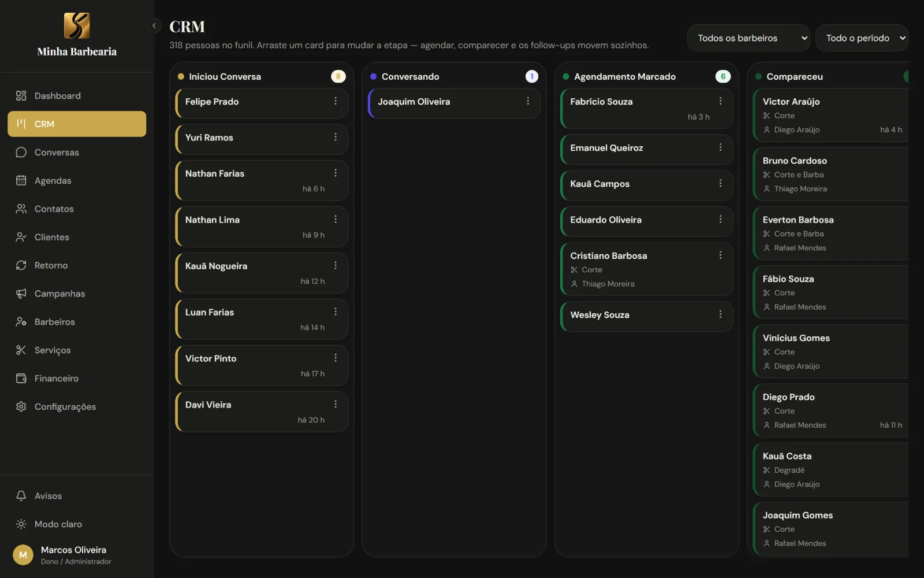924x578 pixels.
Task: Open the Agendas calendar icon
Action: click(x=21, y=180)
